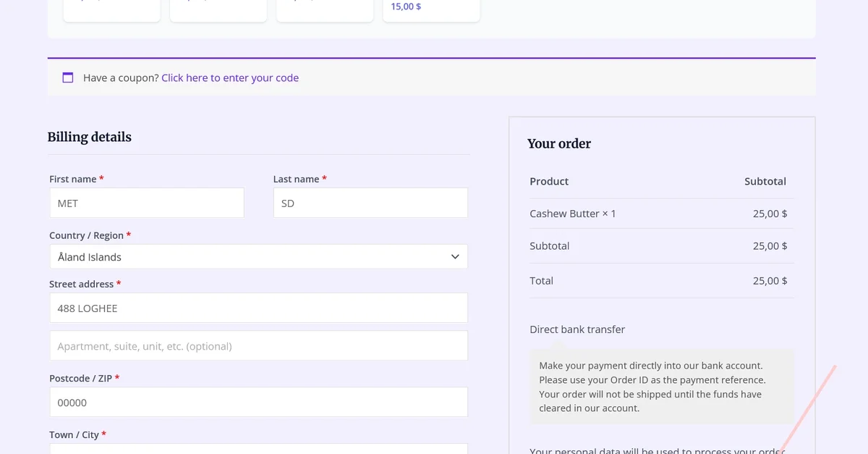Open the 'Click here to enter your code' link

pyautogui.click(x=229, y=77)
